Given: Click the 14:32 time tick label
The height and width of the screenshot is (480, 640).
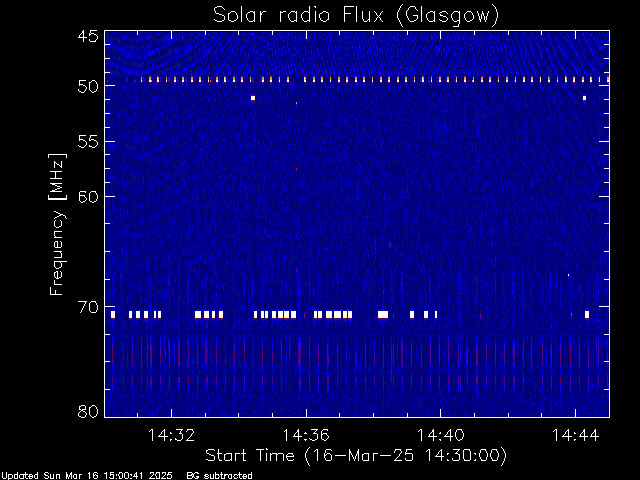Looking at the screenshot, I should [171, 435].
